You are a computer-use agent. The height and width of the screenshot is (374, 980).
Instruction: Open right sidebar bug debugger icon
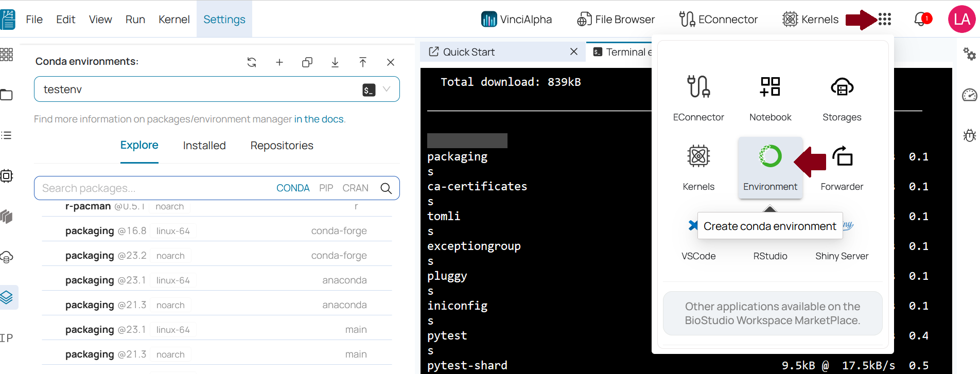(969, 135)
